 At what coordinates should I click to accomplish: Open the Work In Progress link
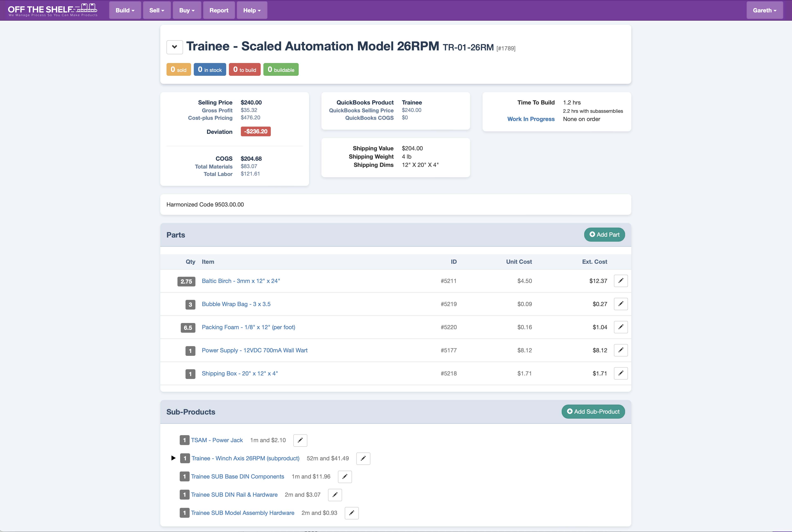[531, 119]
